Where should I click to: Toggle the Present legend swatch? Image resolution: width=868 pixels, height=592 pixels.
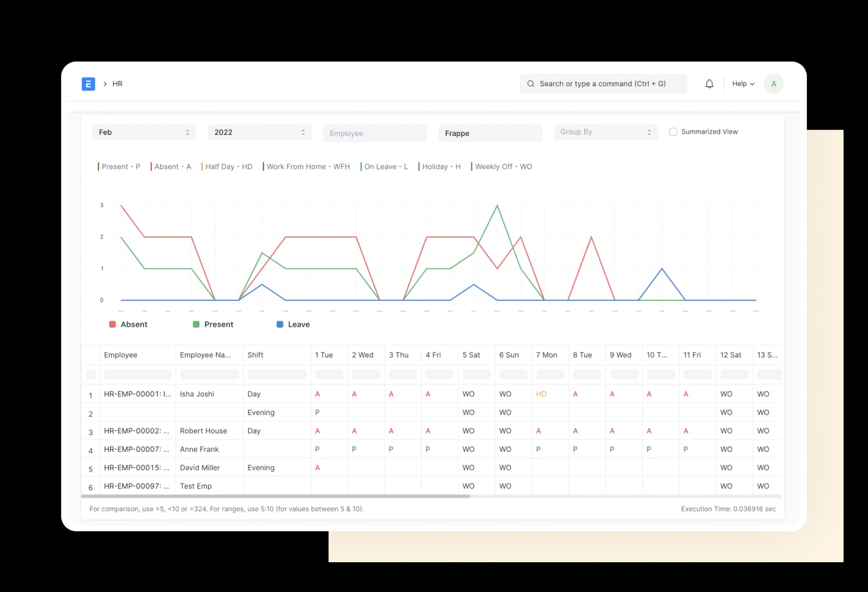(x=196, y=324)
